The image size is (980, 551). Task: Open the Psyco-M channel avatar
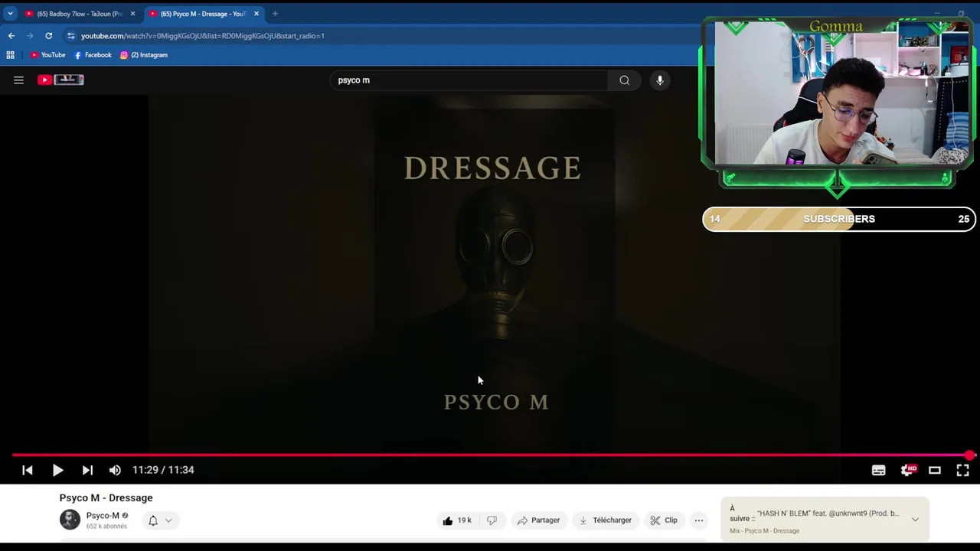pyautogui.click(x=70, y=520)
